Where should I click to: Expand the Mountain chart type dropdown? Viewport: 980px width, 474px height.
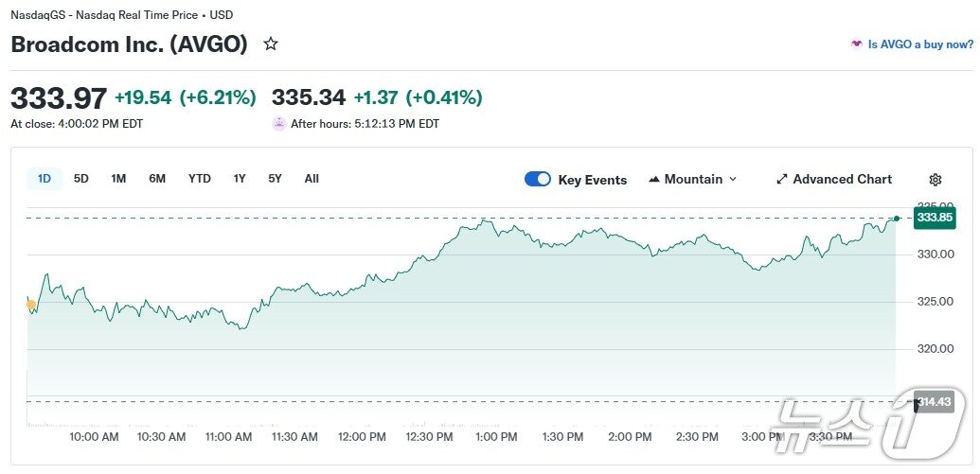(x=693, y=180)
